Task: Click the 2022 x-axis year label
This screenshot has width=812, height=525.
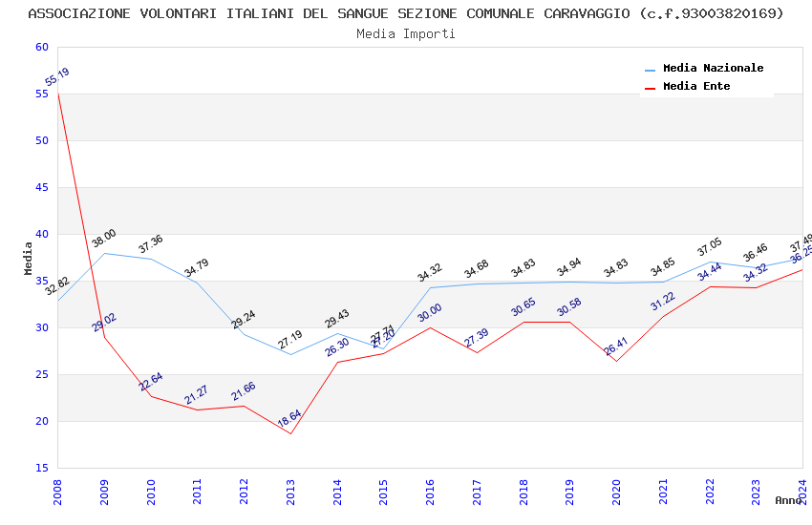Action: [x=710, y=492]
